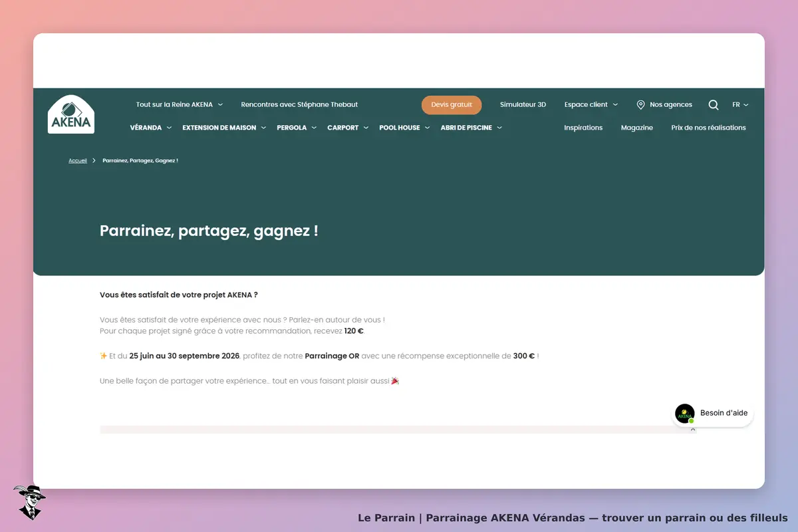Click the Besoin d'aide chat button
The height and width of the screenshot is (532, 798).
click(x=713, y=414)
